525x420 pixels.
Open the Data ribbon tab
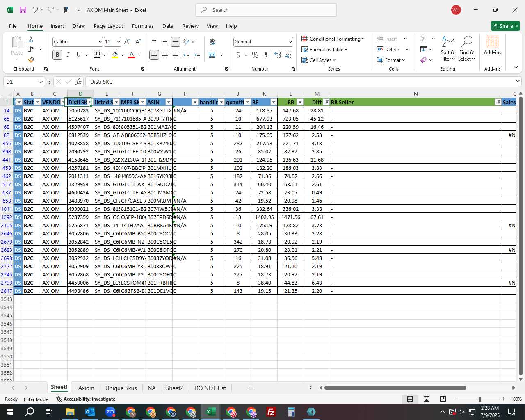168,26
